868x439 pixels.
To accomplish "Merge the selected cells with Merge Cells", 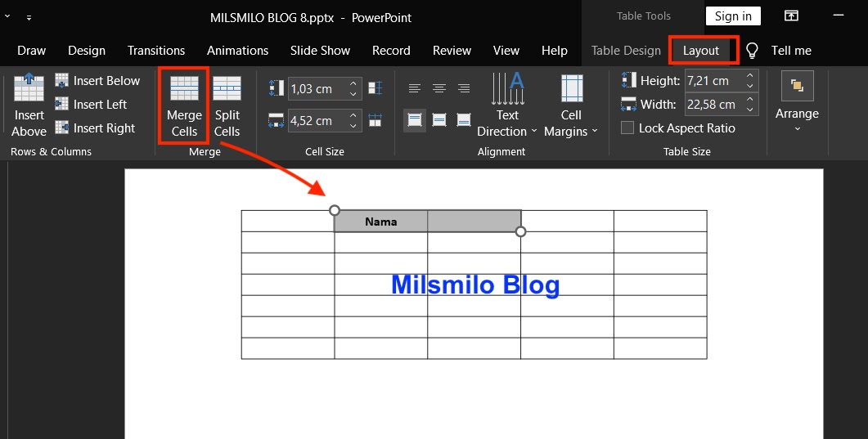I will point(184,105).
